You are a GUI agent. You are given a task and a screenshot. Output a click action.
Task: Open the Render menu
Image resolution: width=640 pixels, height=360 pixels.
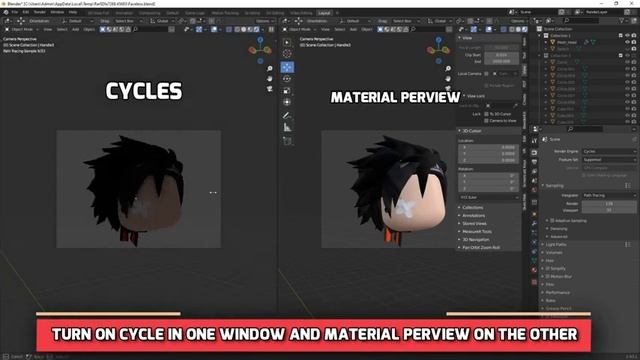pyautogui.click(x=40, y=12)
